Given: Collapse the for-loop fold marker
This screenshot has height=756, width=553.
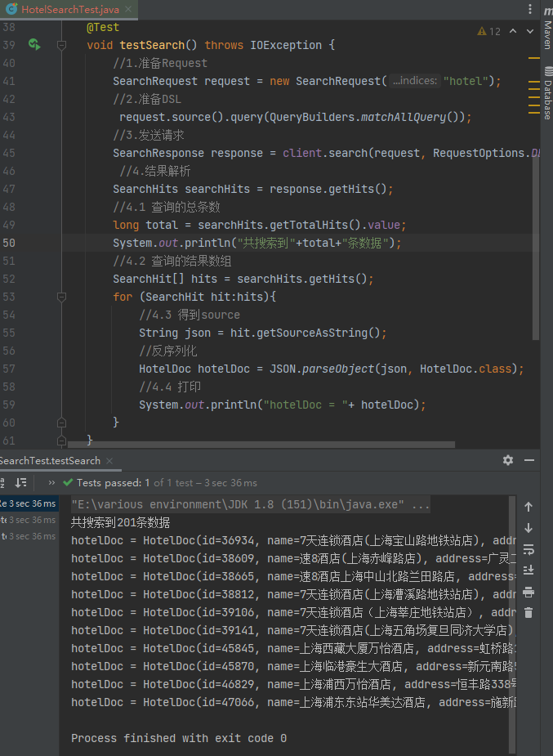Looking at the screenshot, I should 62,297.
